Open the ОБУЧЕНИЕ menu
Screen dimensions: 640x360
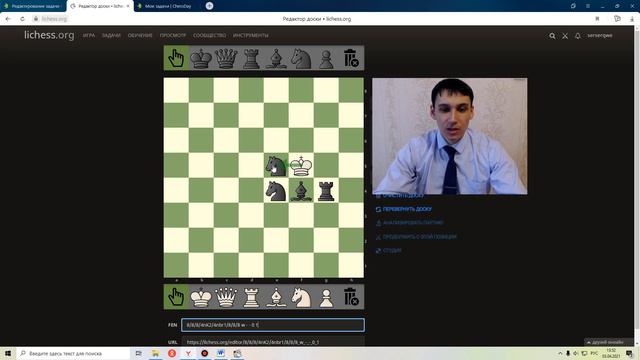(x=140, y=36)
